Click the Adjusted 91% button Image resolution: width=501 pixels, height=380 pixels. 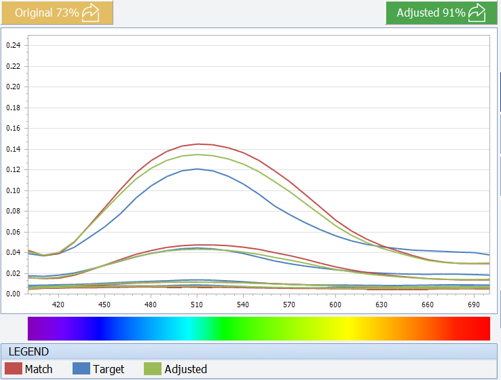441,13
